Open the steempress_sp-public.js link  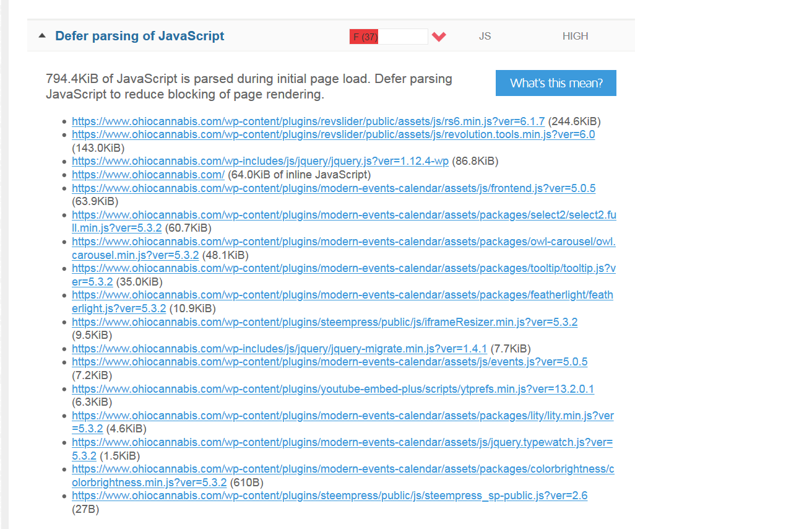329,496
